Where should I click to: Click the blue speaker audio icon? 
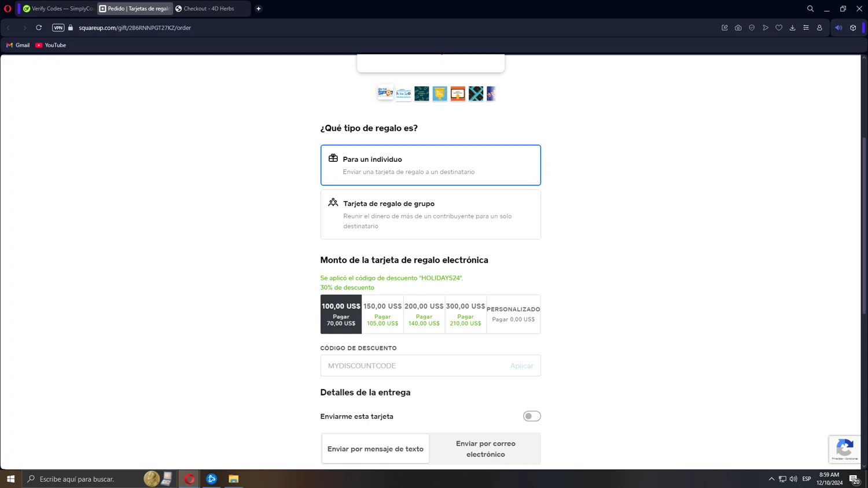[x=838, y=28]
